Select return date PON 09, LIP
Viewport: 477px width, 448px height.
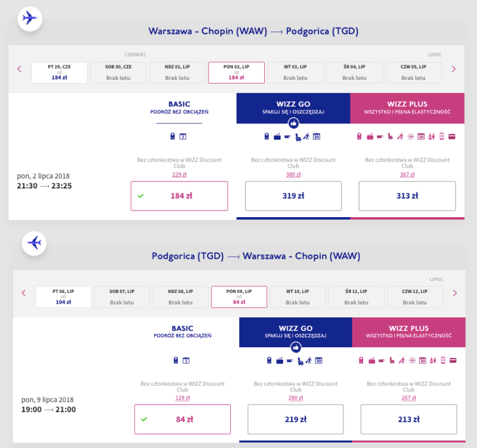click(x=239, y=296)
